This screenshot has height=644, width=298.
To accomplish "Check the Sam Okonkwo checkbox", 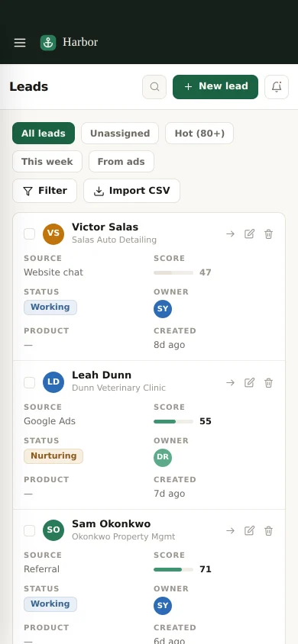I will [29, 530].
